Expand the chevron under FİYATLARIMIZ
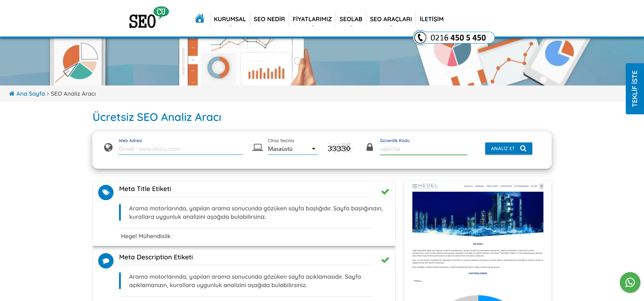The width and height of the screenshot is (644, 301). click(x=312, y=26)
